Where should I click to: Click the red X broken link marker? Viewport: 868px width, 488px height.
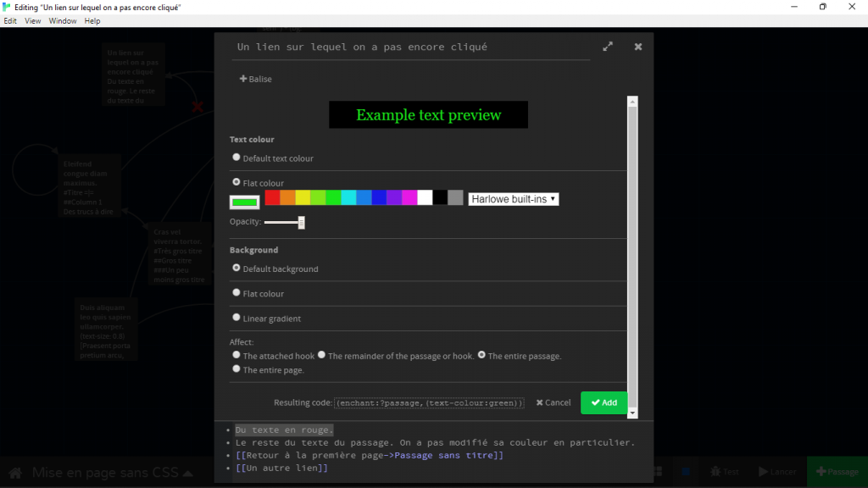[x=198, y=107]
